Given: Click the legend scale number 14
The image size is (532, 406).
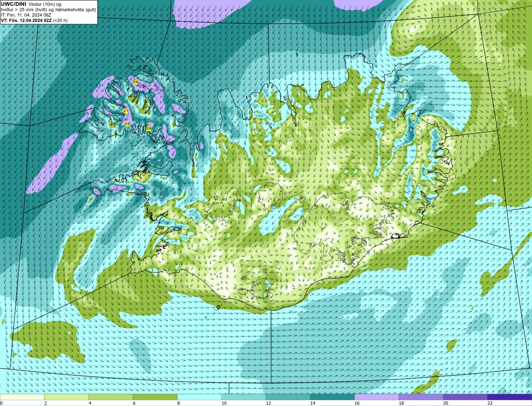Looking at the screenshot, I should point(313,403).
